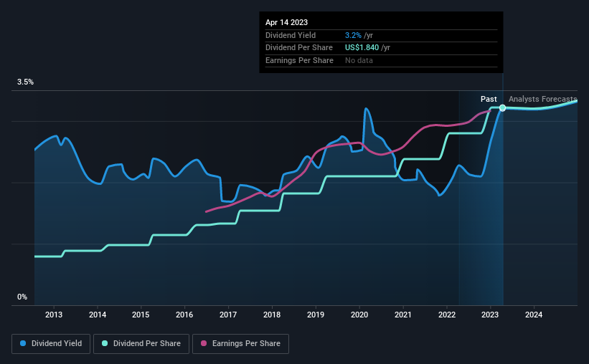This screenshot has width=589, height=364.
Task: Click the tooltip's Dividend Per Share row label
Action: [299, 48]
